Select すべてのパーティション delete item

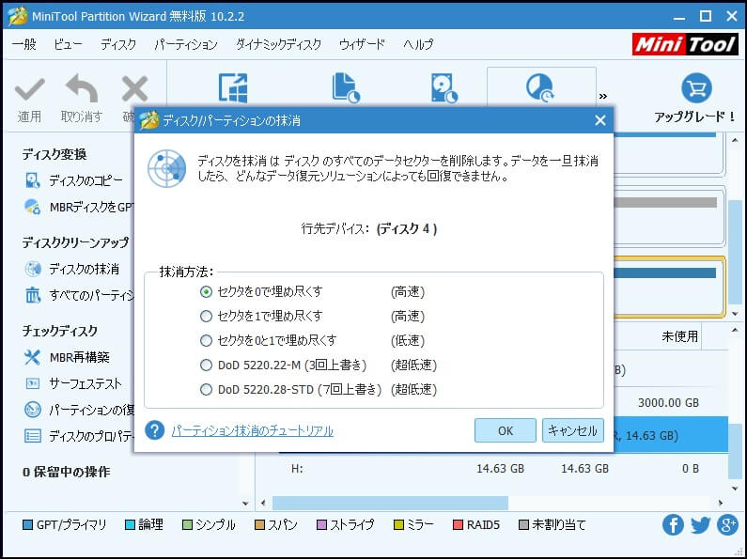(79, 295)
